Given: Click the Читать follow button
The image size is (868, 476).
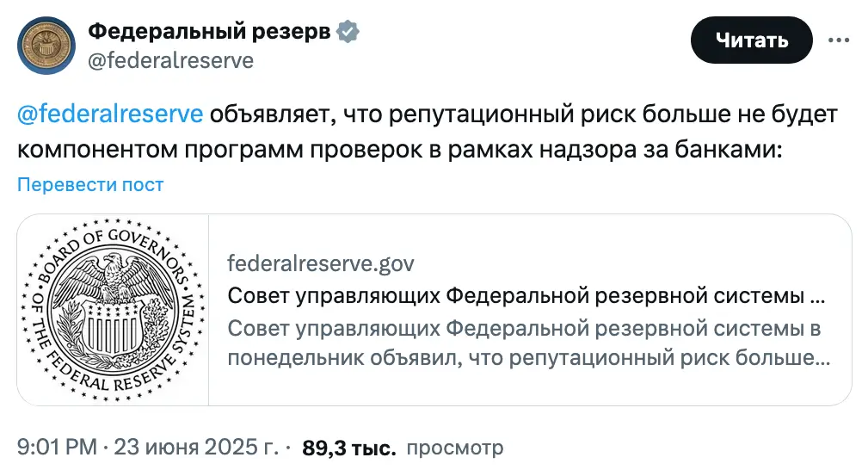Looking at the screenshot, I should (x=751, y=40).
